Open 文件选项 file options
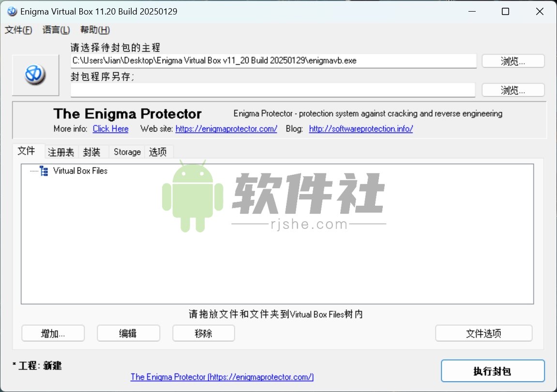Image resolution: width=557 pixels, height=392 pixels. coord(483,333)
